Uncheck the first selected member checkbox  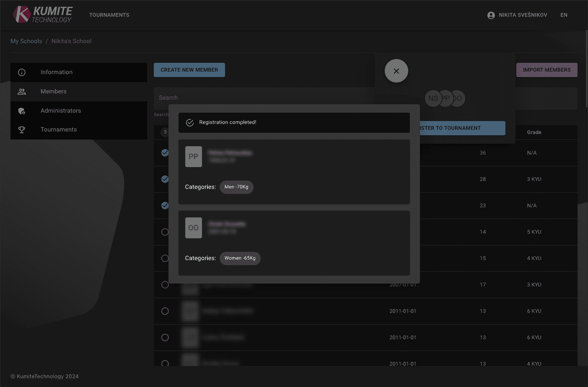point(165,153)
